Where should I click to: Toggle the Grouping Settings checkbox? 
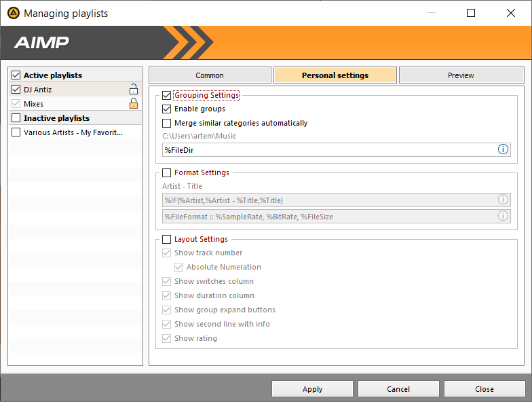[167, 96]
